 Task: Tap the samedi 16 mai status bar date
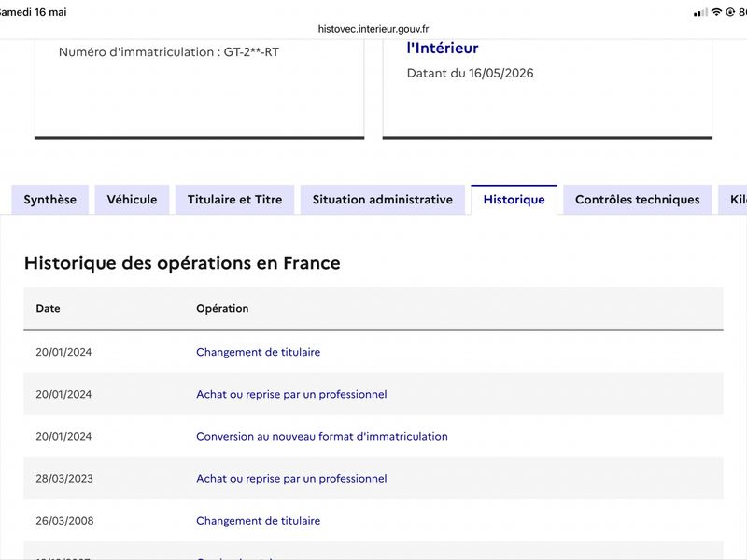tap(33, 12)
